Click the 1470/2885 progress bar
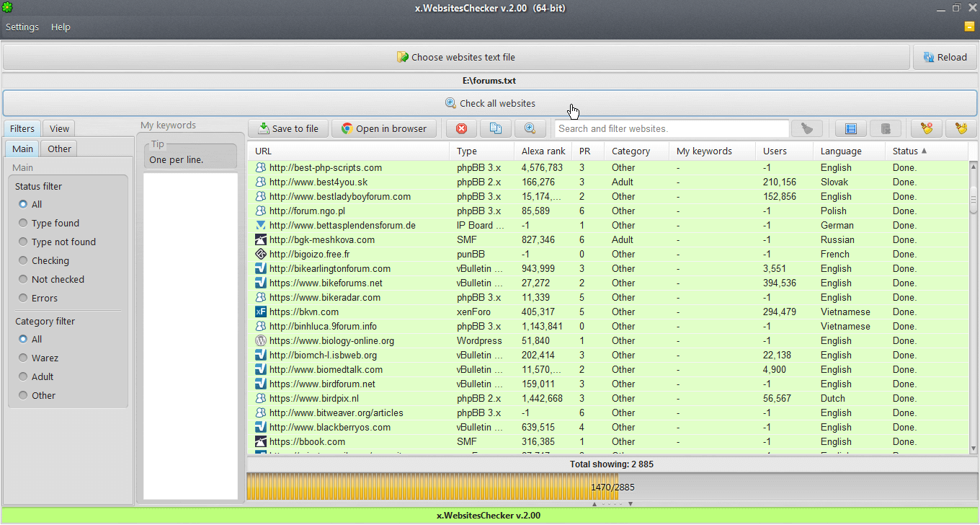Screen dimensions: 980x525 [612, 487]
